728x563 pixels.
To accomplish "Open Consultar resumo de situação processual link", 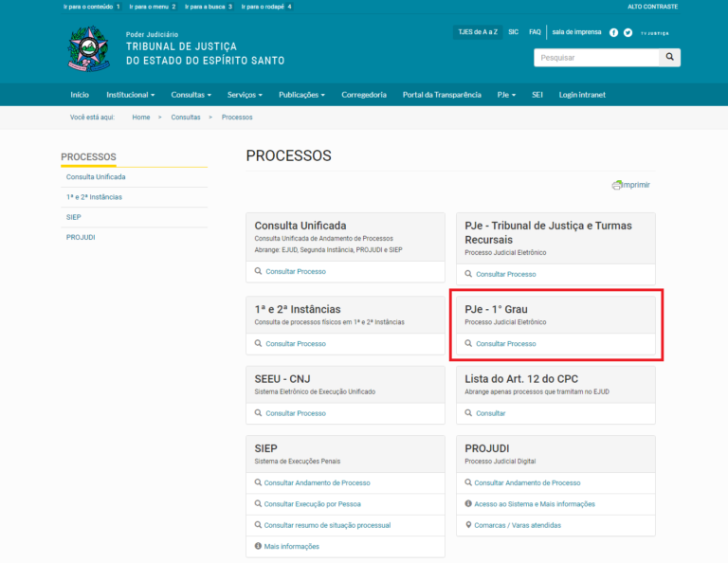I will click(x=327, y=525).
